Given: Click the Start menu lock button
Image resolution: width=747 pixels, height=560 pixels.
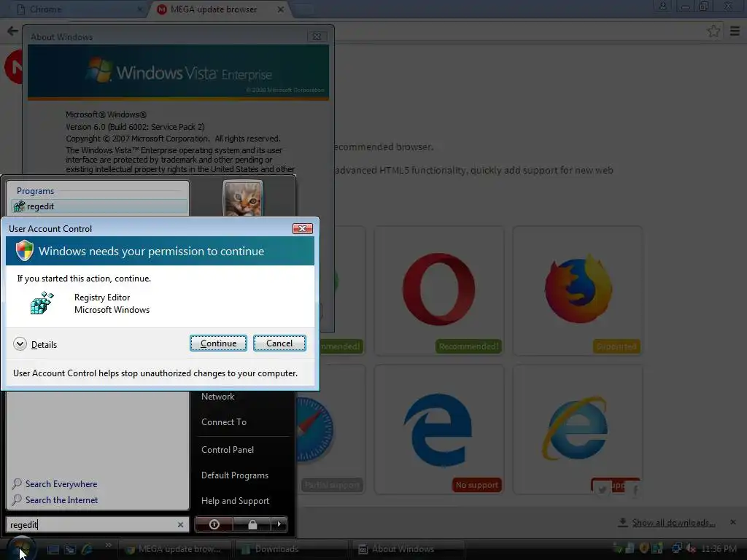Looking at the screenshot, I should tap(252, 524).
